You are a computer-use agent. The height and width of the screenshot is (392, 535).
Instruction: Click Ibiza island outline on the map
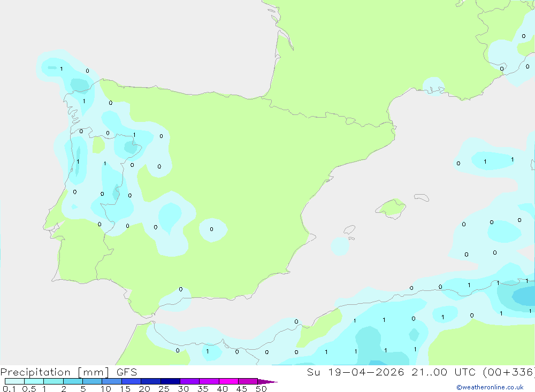349,229
